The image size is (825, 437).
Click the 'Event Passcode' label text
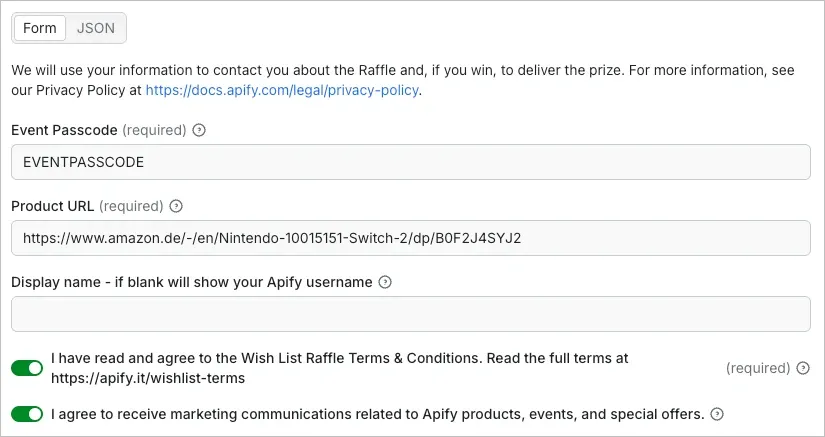click(64, 130)
